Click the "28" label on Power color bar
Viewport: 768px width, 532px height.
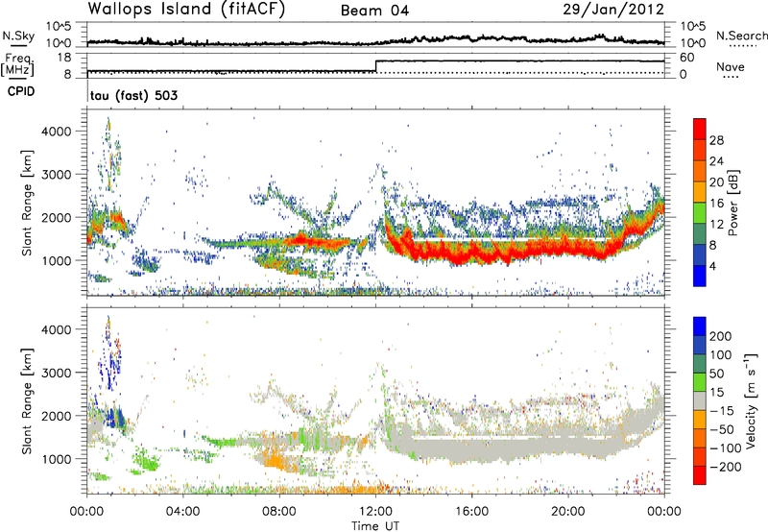point(716,140)
